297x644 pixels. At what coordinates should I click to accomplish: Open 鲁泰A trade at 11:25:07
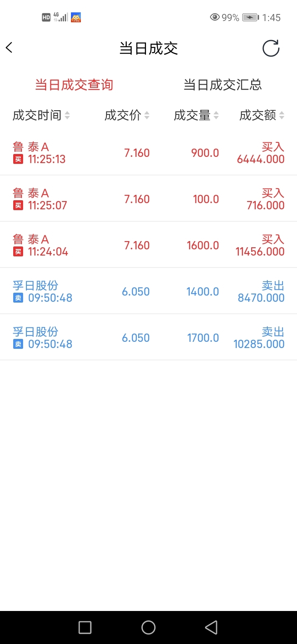tap(148, 199)
